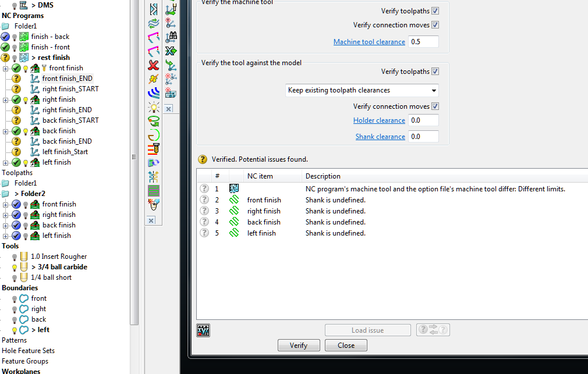Click the blue double-arrow icon at toolbar top

[153, 9]
